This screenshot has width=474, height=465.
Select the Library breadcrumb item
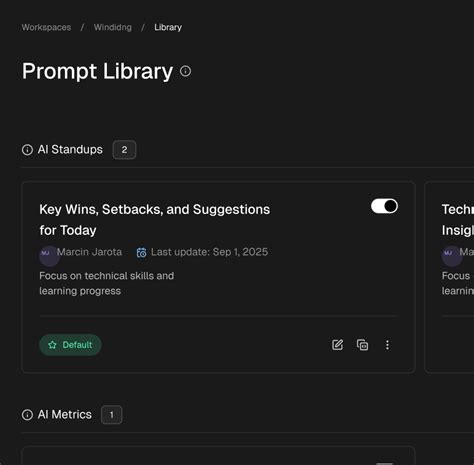pos(168,27)
